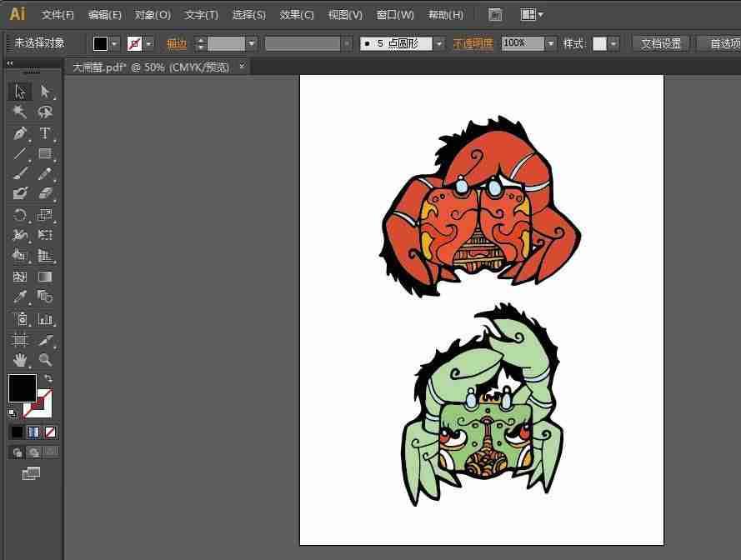This screenshot has height=560, width=741.
Task: Select the Perspective Grid tool
Action: (45, 255)
